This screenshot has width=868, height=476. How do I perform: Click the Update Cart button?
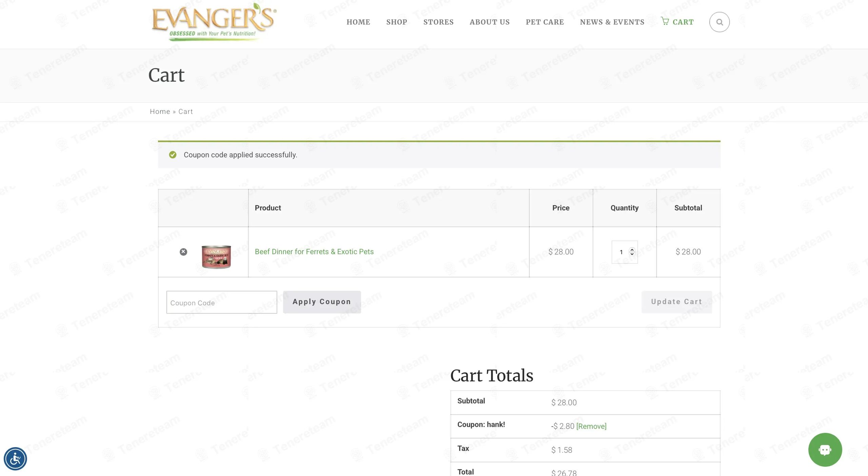tap(676, 302)
